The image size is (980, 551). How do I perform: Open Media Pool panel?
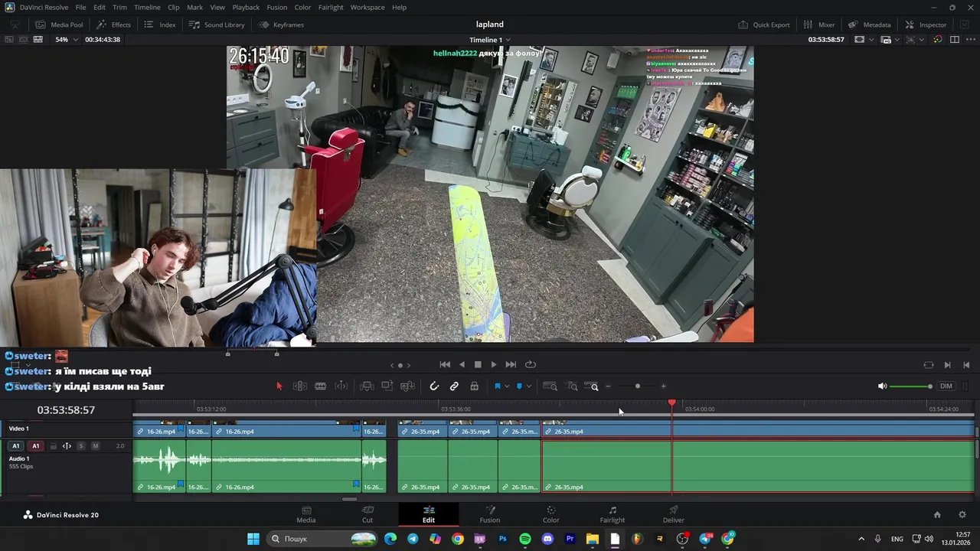[59, 24]
